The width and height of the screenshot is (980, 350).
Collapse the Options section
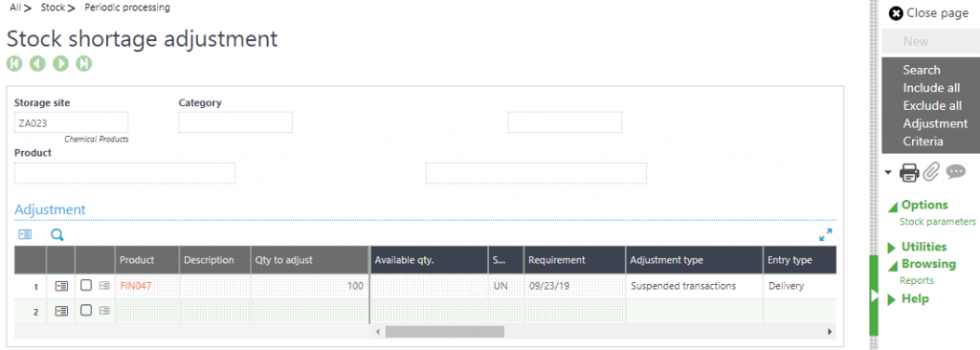pyautogui.click(x=893, y=206)
